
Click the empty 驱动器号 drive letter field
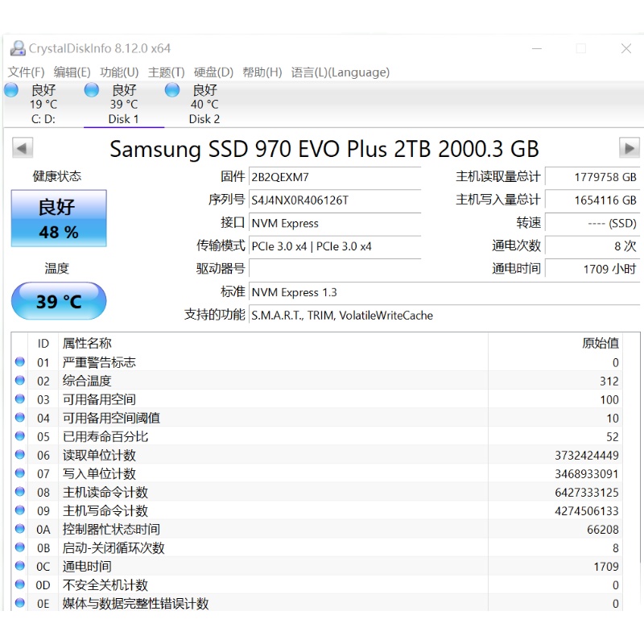[335, 269]
